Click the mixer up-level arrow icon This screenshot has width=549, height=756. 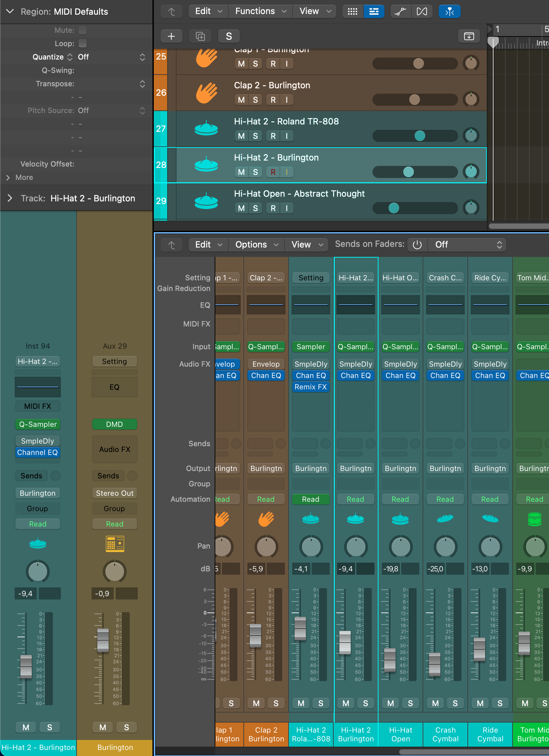[x=172, y=245]
